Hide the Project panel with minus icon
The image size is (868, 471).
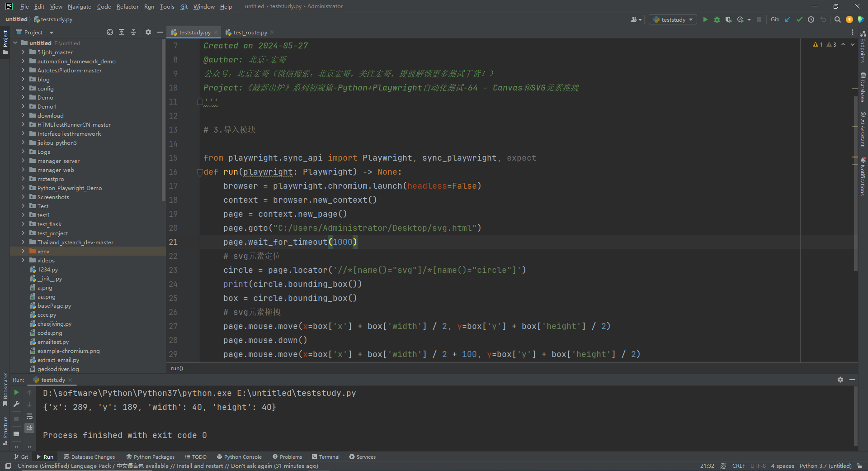pyautogui.click(x=160, y=32)
